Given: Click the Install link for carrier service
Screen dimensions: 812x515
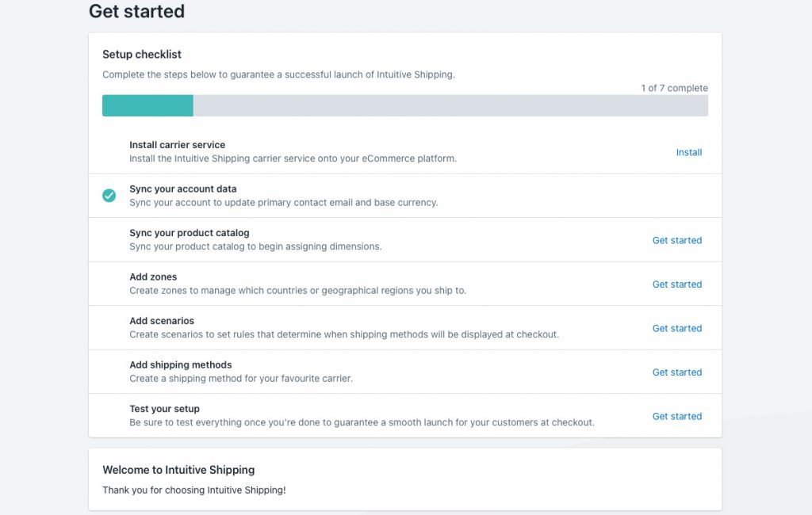Looking at the screenshot, I should (x=689, y=152).
